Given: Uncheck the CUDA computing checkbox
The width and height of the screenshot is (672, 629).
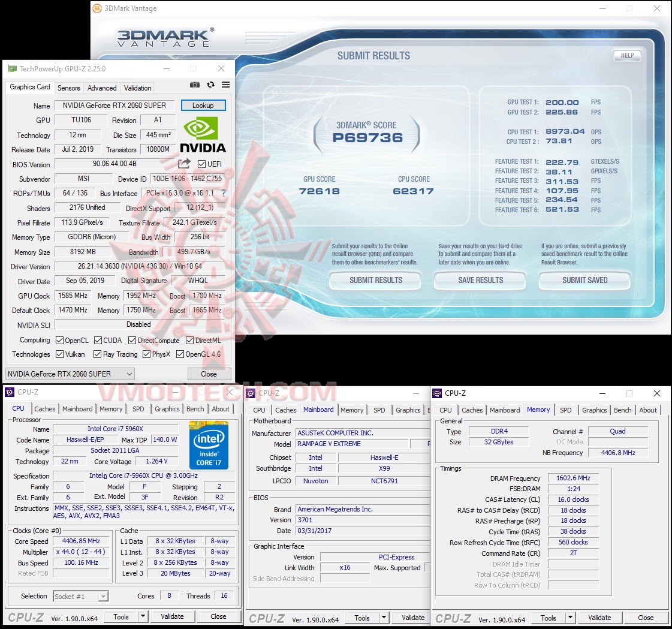Looking at the screenshot, I should [x=98, y=340].
